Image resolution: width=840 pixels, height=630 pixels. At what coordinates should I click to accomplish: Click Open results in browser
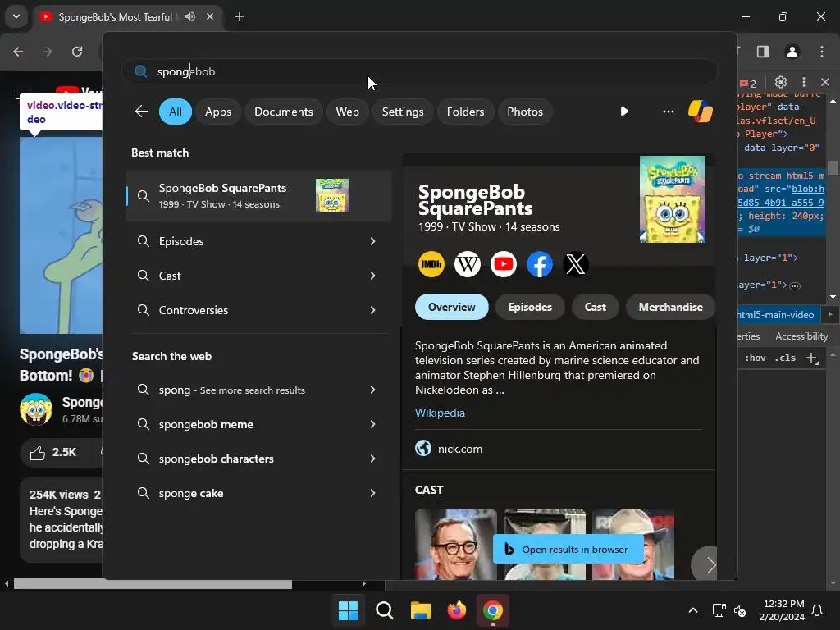tap(568, 549)
